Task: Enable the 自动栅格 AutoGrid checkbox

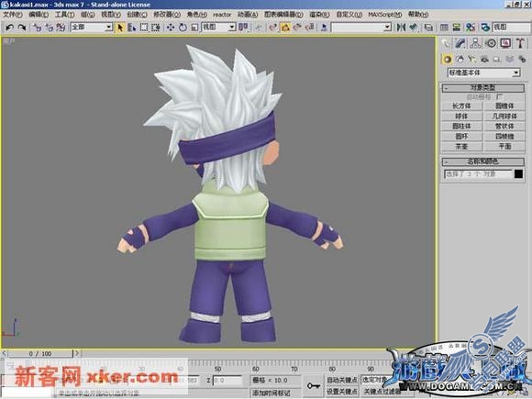Action: click(x=499, y=97)
